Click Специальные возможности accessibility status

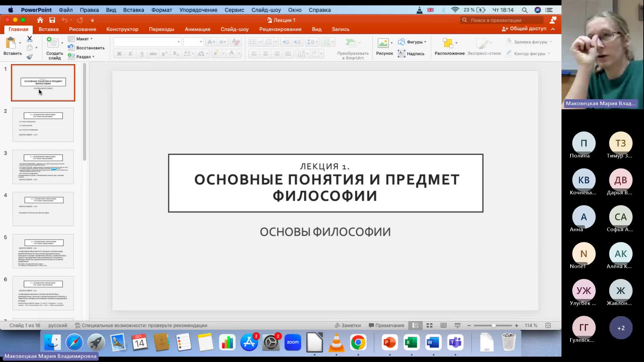click(141, 325)
